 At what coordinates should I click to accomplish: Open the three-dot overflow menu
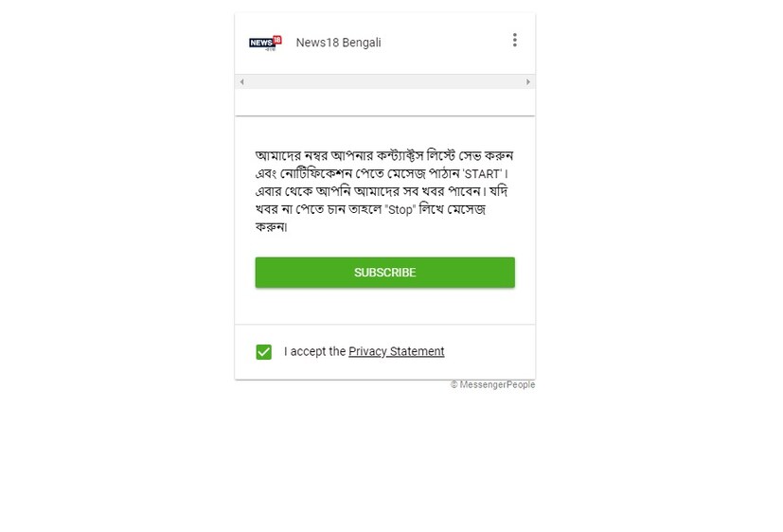(x=514, y=40)
